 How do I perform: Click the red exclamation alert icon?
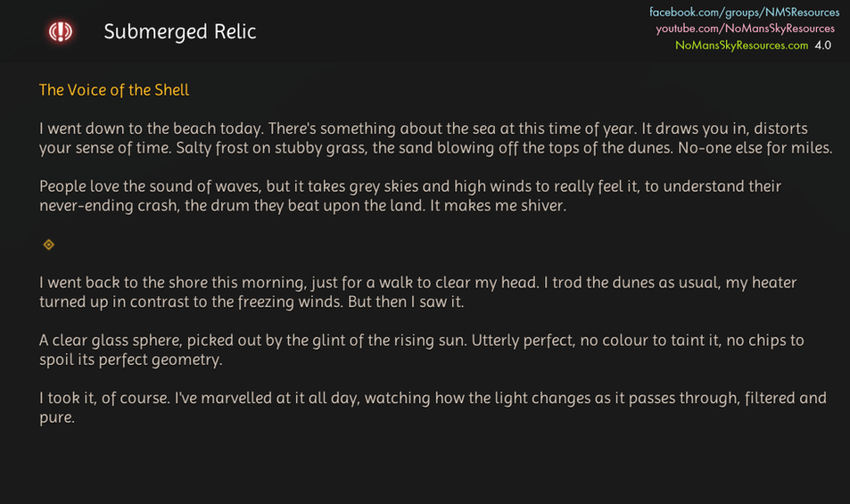click(61, 32)
